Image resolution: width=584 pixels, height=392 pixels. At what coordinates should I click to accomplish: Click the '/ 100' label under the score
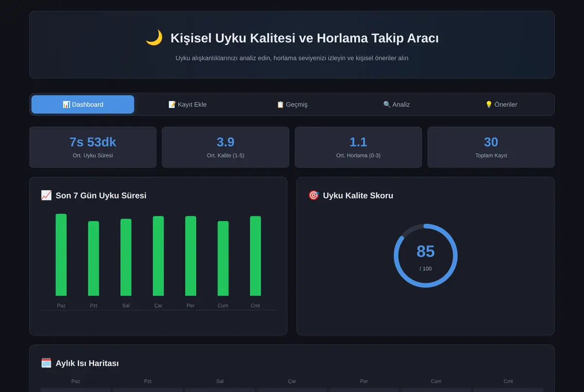point(426,268)
